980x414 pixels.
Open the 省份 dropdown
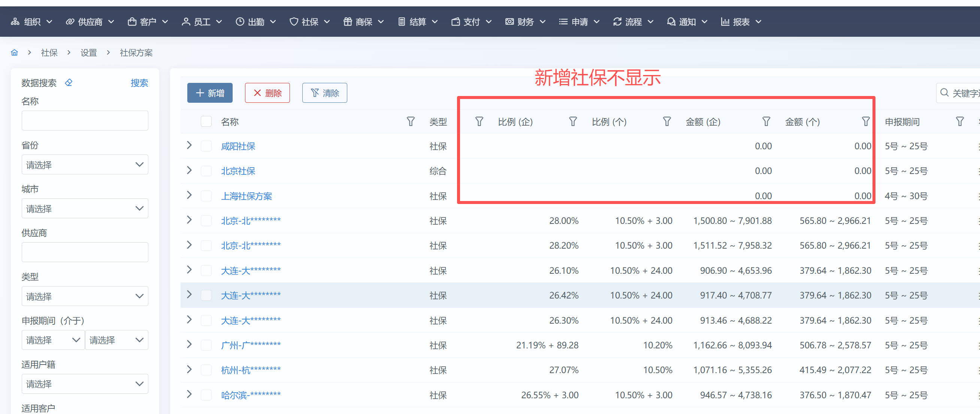(x=85, y=165)
